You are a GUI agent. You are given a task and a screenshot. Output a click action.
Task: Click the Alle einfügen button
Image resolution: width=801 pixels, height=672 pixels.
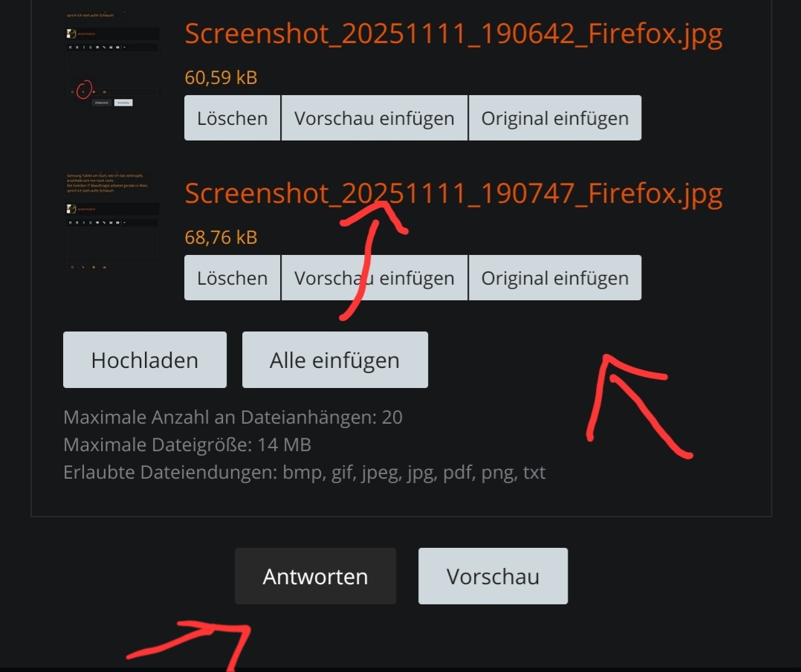pos(334,360)
